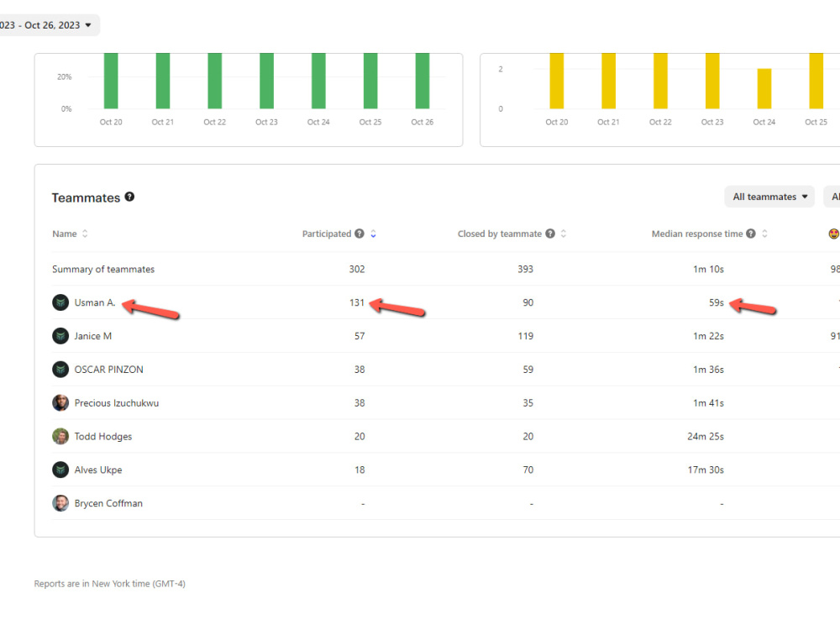840x630 pixels.
Task: Open teammate Usman A.
Action: [95, 302]
